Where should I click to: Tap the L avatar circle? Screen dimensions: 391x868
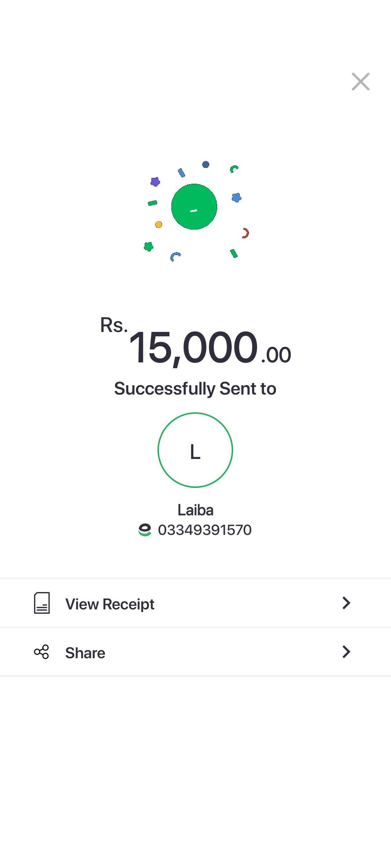point(195,450)
